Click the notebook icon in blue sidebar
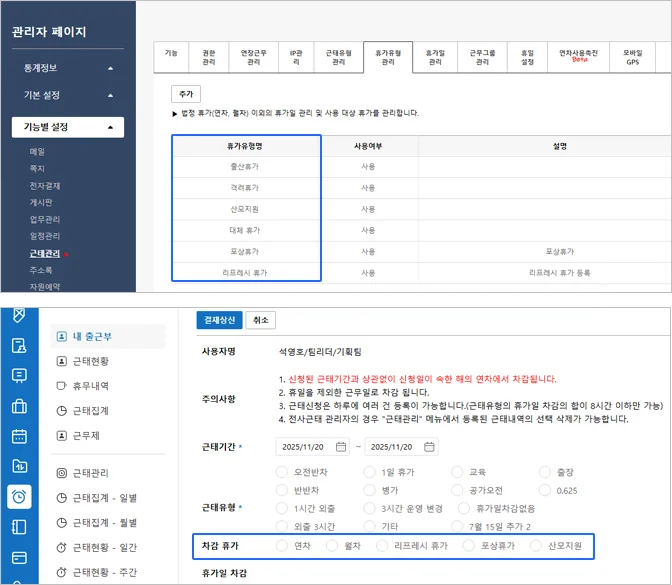Viewport: 672px width, 585px height. pyautogui.click(x=19, y=527)
